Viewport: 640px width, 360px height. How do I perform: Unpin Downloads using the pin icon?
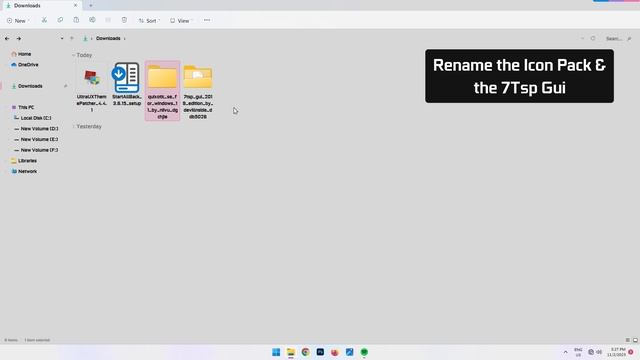point(65,86)
